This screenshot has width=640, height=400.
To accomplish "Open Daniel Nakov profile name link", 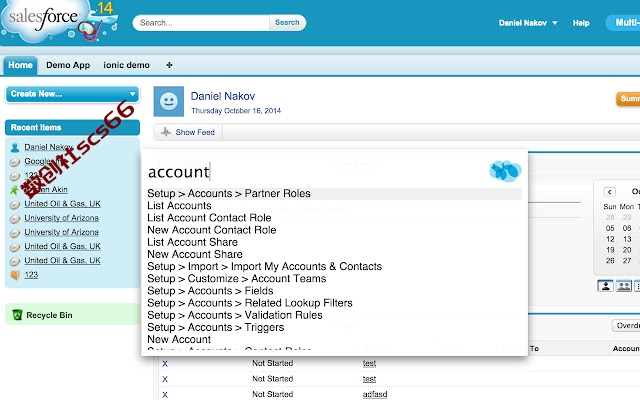I will coord(223,96).
